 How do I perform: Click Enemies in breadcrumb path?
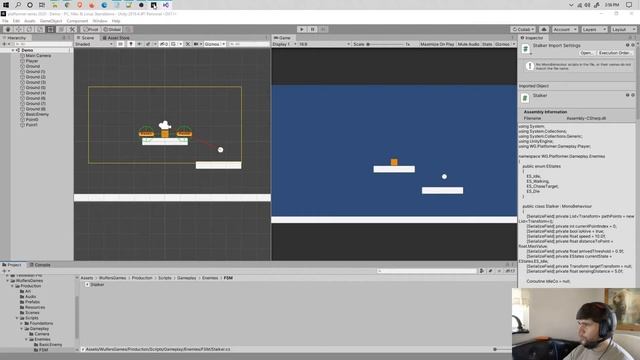point(210,278)
